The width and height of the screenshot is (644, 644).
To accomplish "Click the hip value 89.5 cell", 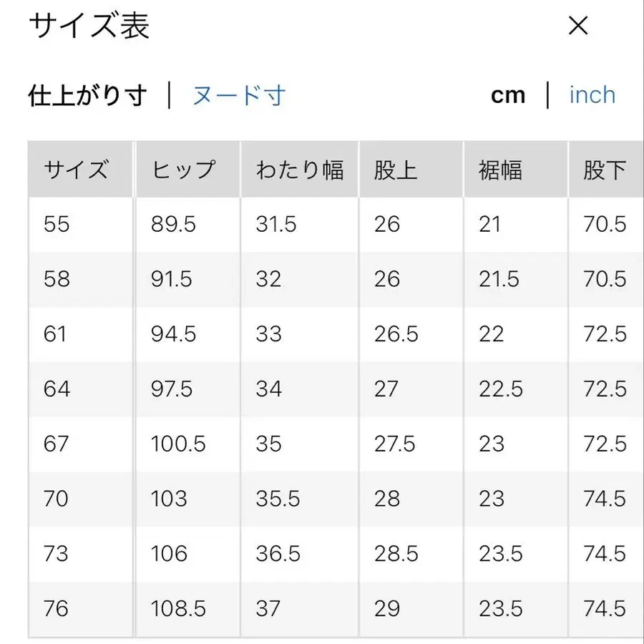I will [173, 225].
